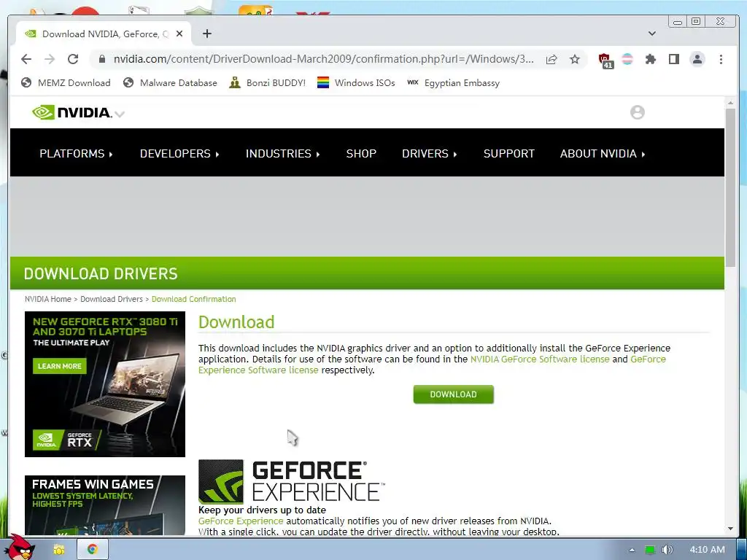
Task: Expand the PLATFORMS menu
Action: pos(76,154)
